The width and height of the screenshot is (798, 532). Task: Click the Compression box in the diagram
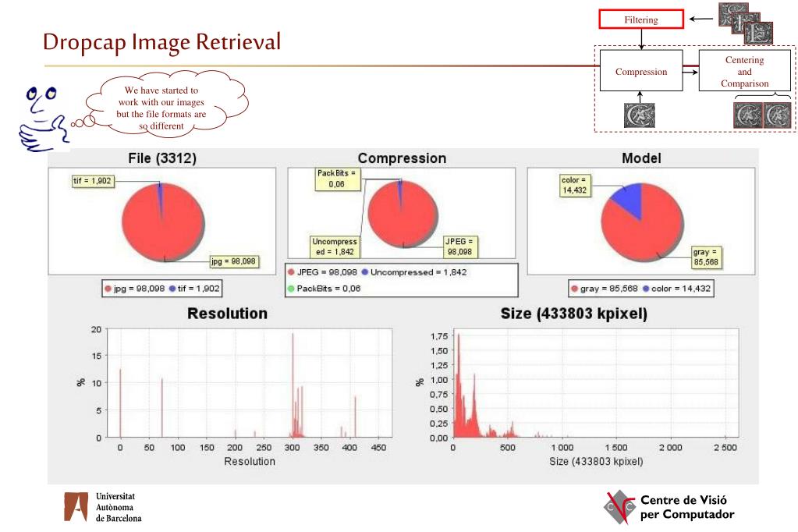pyautogui.click(x=641, y=71)
